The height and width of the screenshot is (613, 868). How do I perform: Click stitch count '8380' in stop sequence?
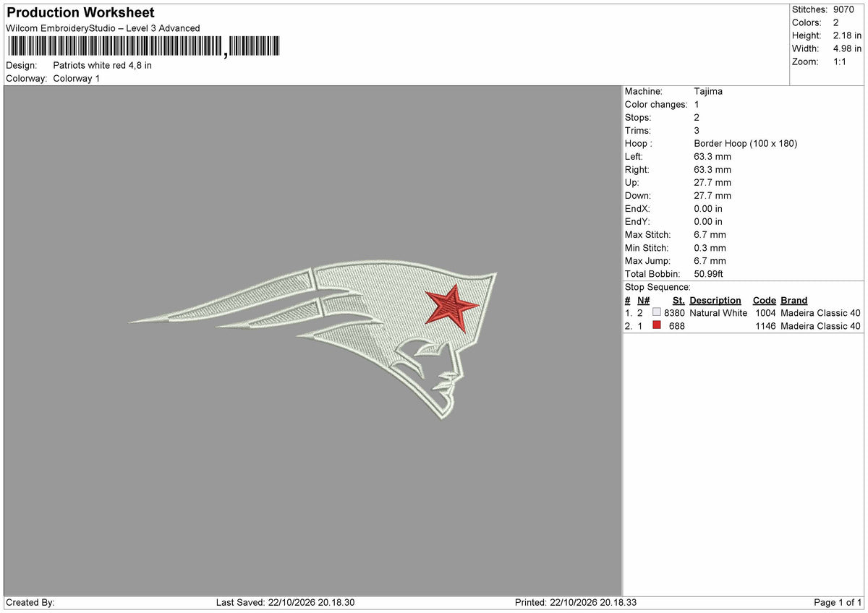pos(674,313)
